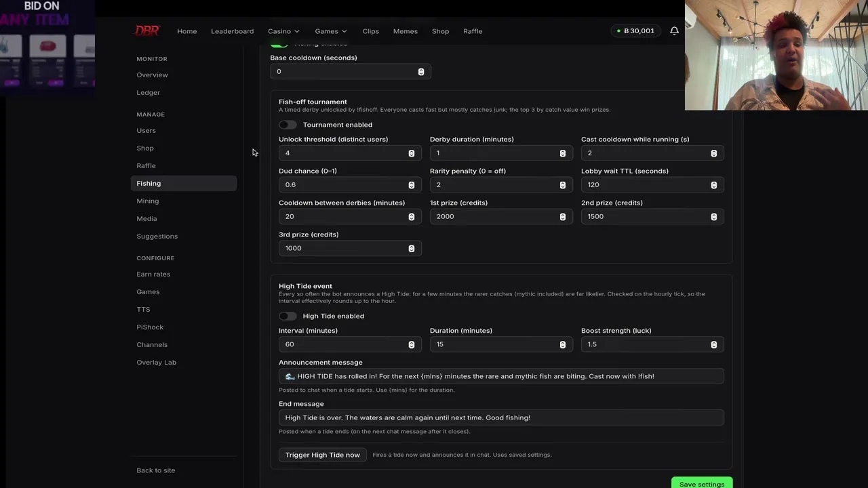
Task: Adjust 1st prize stepper arrows
Action: point(563,216)
